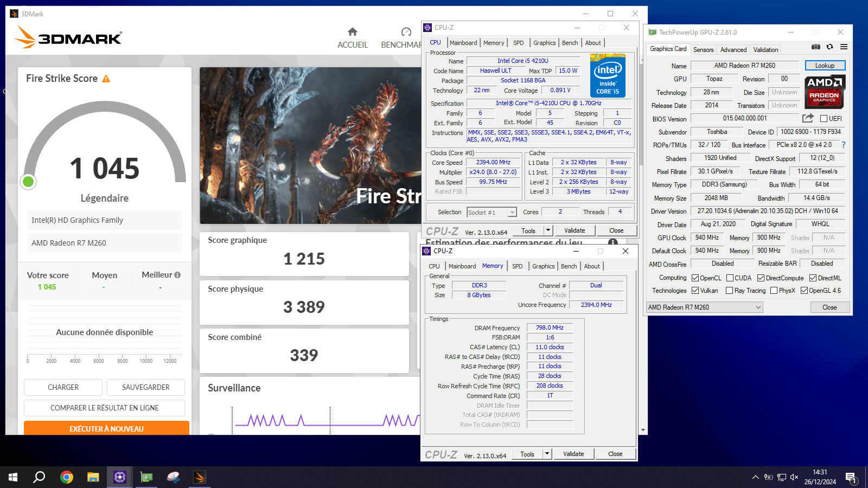Toggle the Vulkan checkbox
Screen dimensions: 868x488
pyautogui.click(x=695, y=290)
